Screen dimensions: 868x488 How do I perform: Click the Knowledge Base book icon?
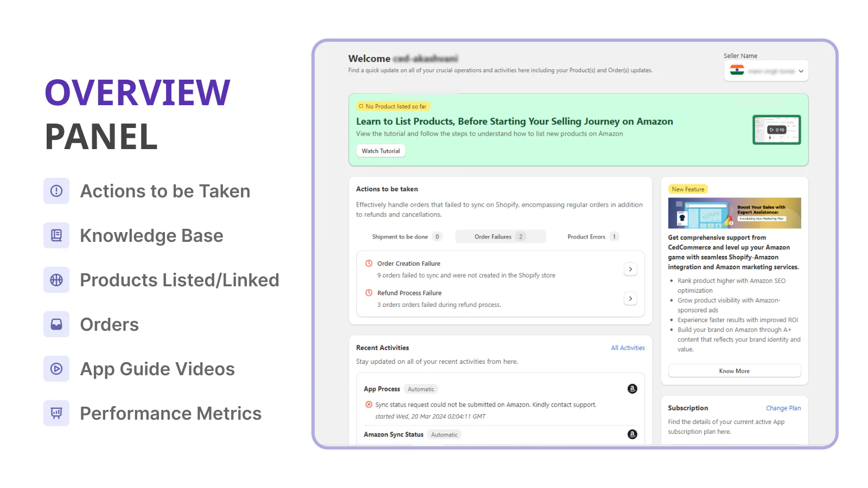coord(56,235)
